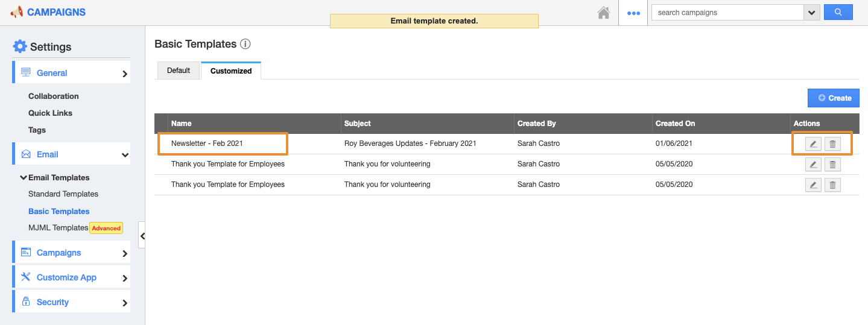868x325 pixels.
Task: Click the home icon in top bar
Action: click(x=603, y=13)
